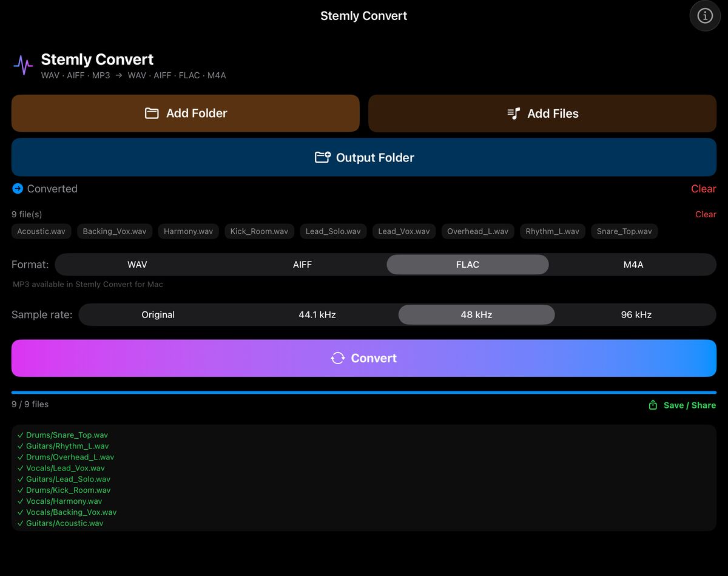Switch format to M4A

(x=633, y=265)
